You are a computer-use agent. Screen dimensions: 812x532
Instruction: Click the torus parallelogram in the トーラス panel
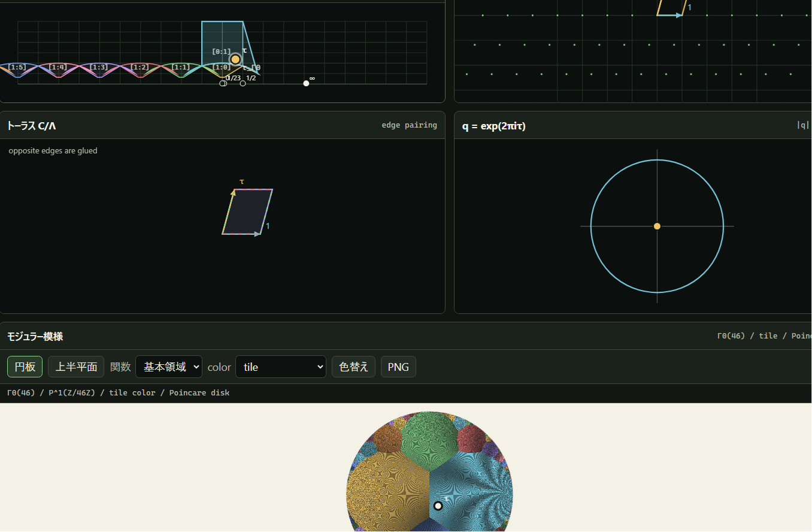[x=247, y=211]
